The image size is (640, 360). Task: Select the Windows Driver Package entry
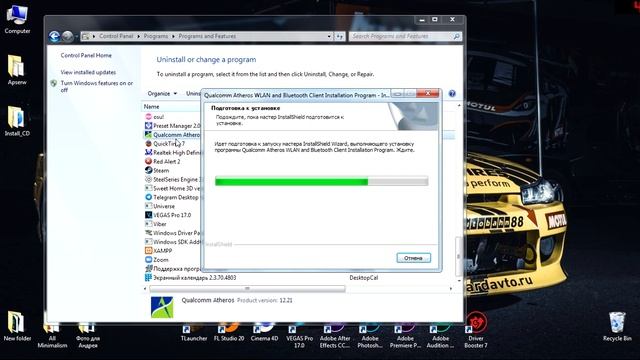pos(173,233)
